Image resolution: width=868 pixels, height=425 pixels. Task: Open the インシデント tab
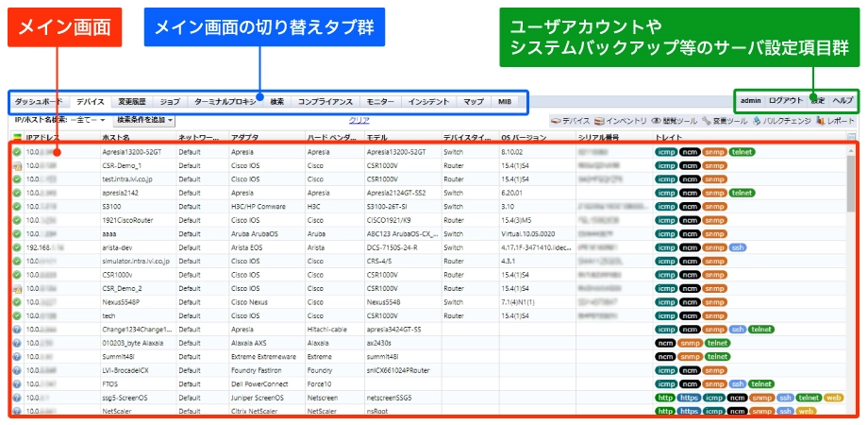point(428,102)
